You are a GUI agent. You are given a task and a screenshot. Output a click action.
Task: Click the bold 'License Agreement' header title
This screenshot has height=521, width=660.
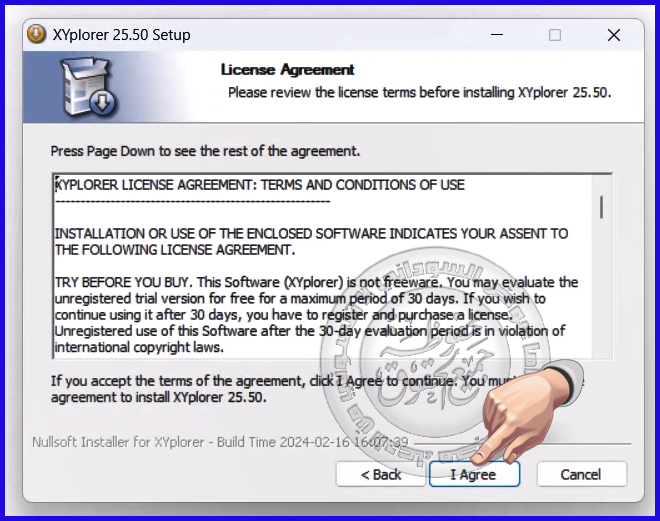pos(287,70)
